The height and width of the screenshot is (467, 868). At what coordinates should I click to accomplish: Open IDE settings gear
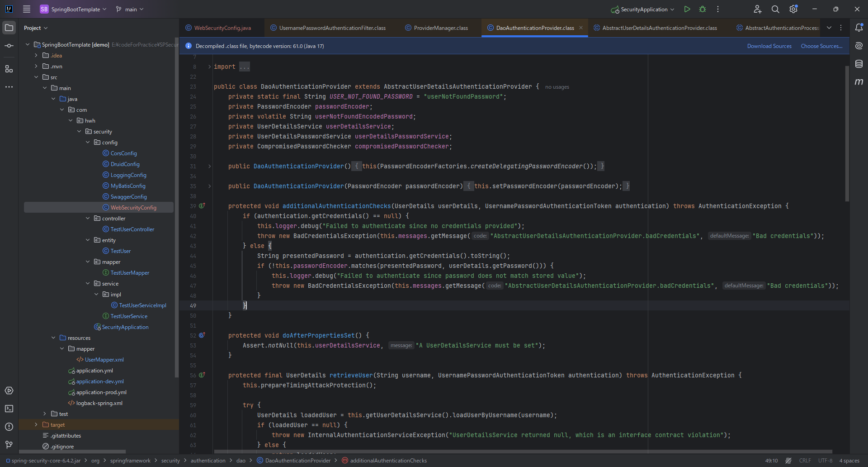click(x=793, y=9)
